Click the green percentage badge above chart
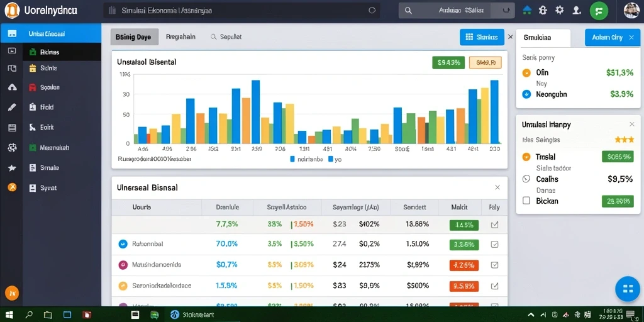 pyautogui.click(x=448, y=63)
